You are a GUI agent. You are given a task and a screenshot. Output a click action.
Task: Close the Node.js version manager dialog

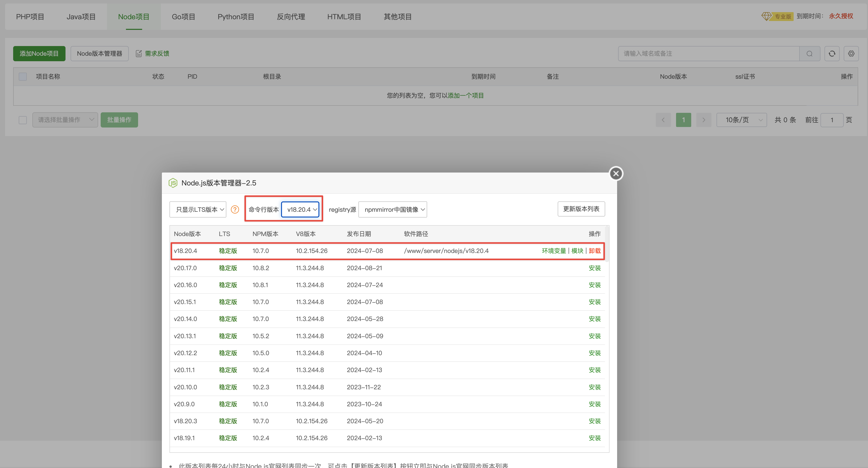616,174
